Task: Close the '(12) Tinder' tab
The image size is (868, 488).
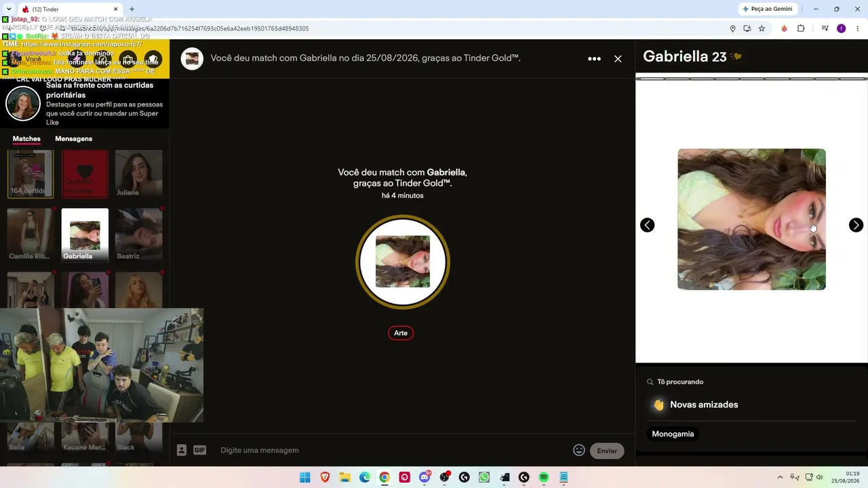Action: [x=115, y=9]
